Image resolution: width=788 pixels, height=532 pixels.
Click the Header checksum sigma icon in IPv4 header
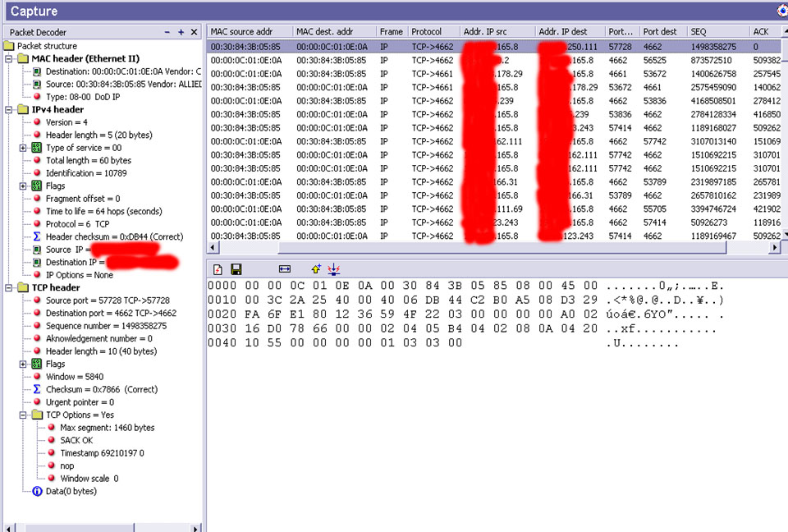pos(37,237)
